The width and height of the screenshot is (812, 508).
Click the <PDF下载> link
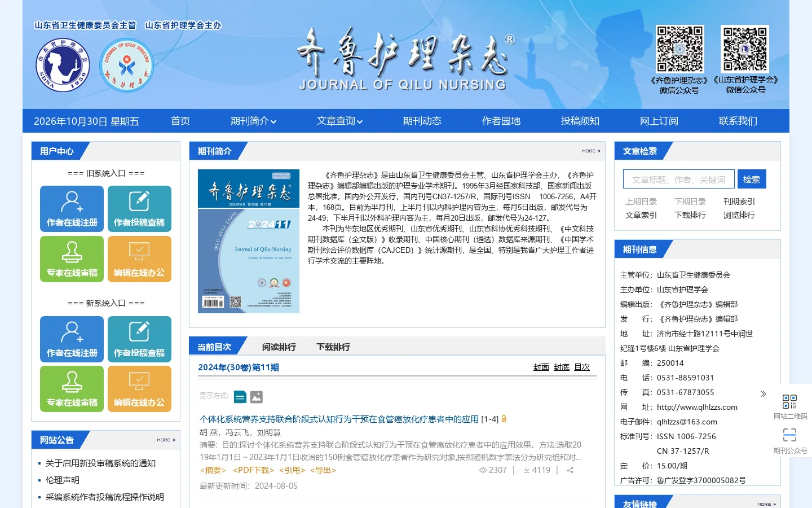(254, 470)
